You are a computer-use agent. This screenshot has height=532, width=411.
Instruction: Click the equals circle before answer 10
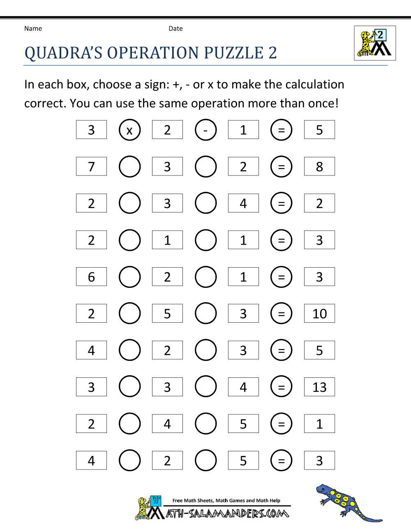tap(282, 314)
